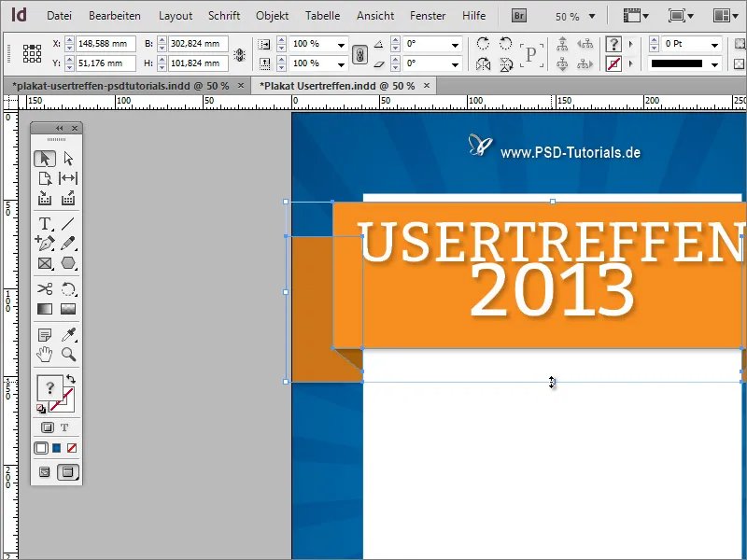
Task: Select the Rectangle Frame tool
Action: coord(45,263)
